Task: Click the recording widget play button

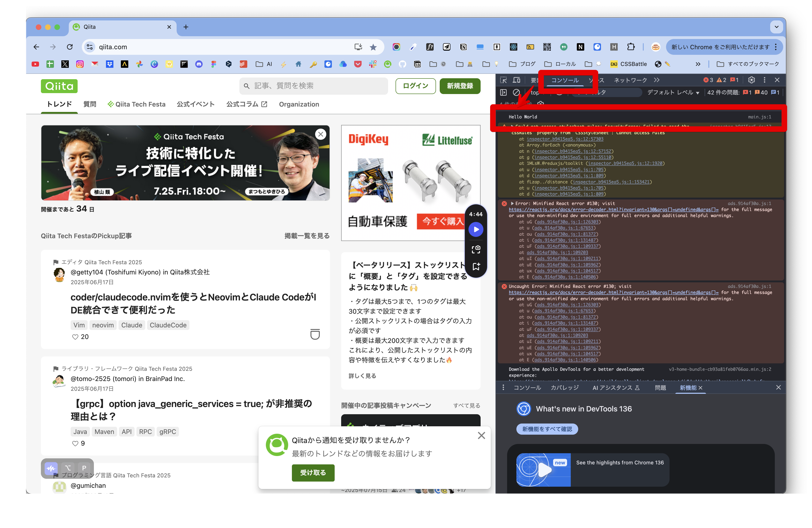Action: [475, 229]
